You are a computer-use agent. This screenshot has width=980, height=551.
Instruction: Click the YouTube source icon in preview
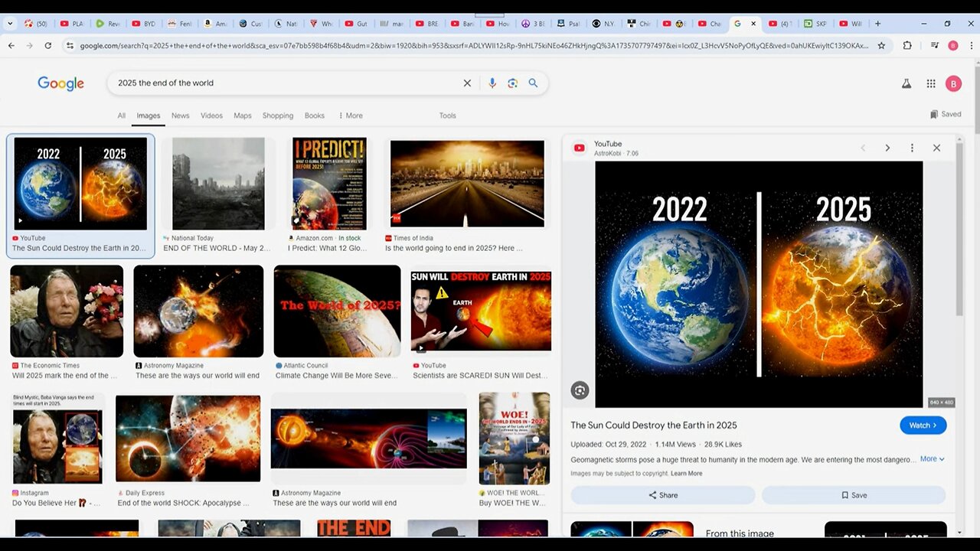coord(580,148)
